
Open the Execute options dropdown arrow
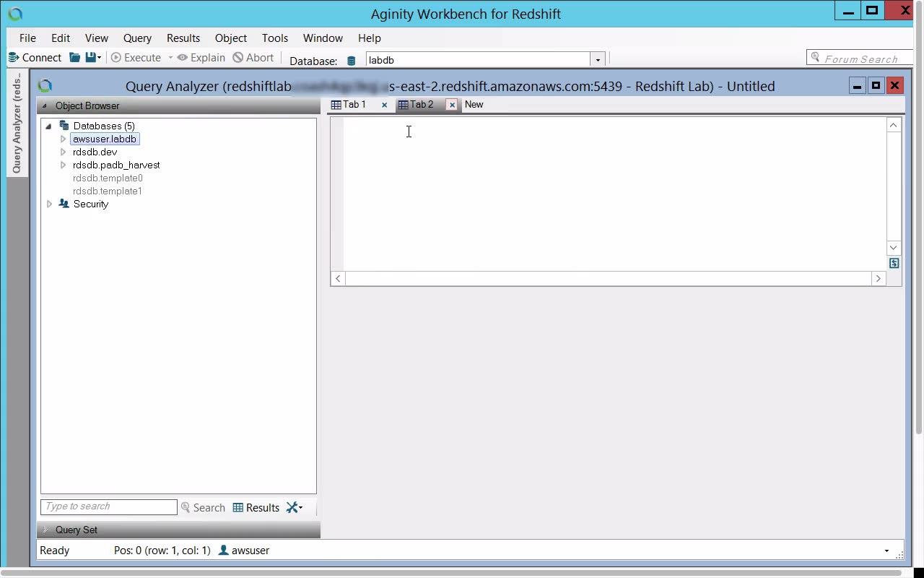click(x=170, y=58)
